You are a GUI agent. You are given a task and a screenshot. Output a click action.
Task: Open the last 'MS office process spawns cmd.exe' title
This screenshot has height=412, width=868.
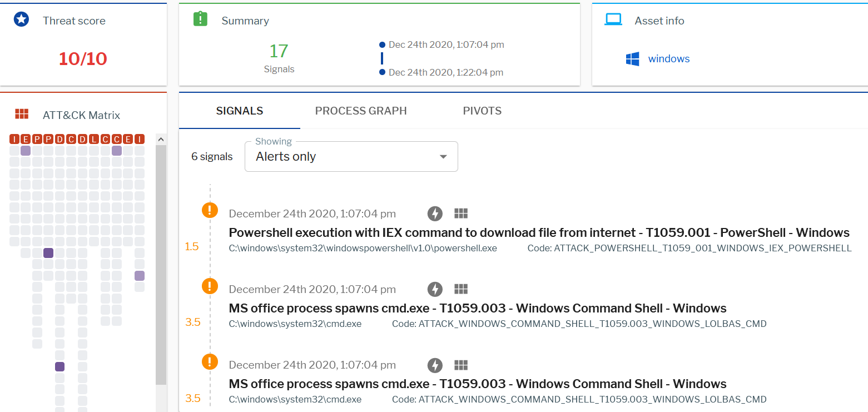[478, 384]
